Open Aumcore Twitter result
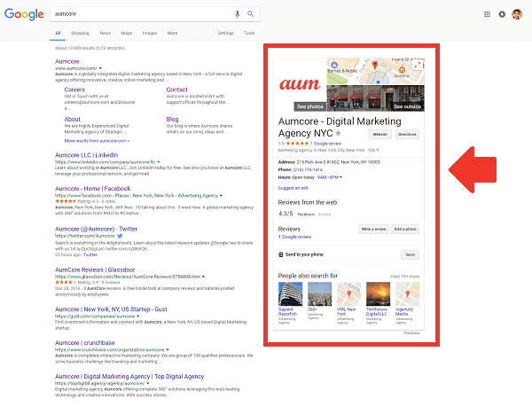 [x=96, y=229]
